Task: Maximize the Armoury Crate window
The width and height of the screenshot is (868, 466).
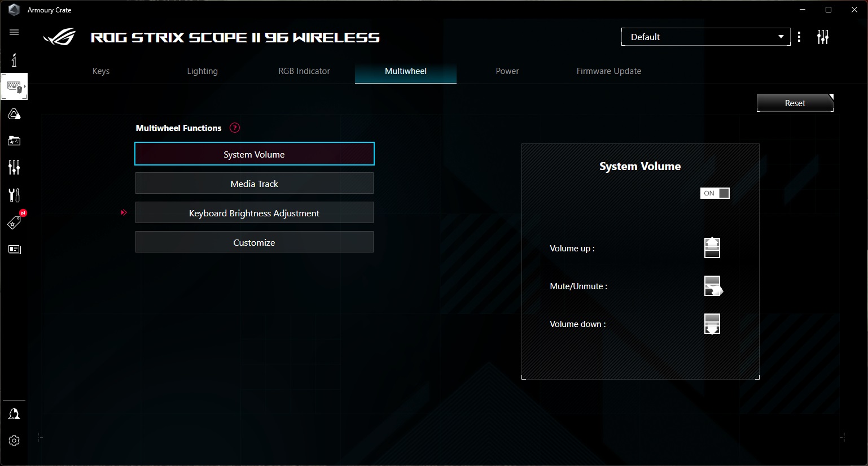Action: coord(828,10)
